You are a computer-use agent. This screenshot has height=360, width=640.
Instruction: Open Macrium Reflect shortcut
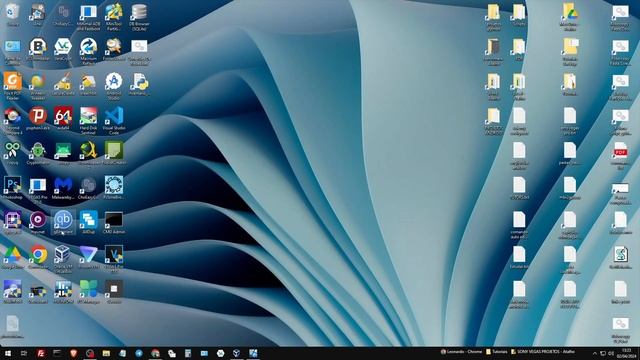click(88, 51)
